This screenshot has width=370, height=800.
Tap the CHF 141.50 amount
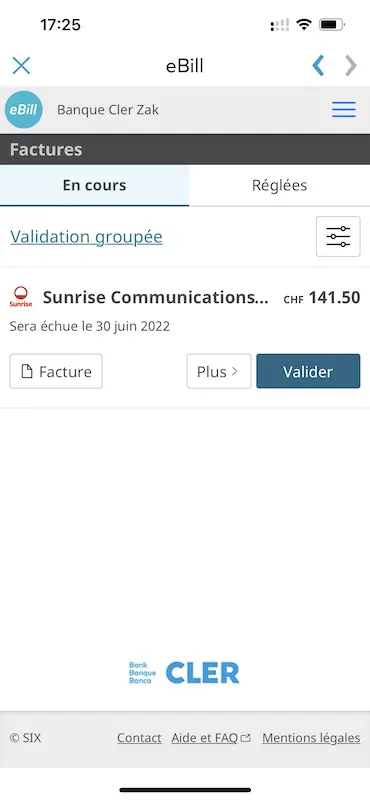click(x=322, y=297)
